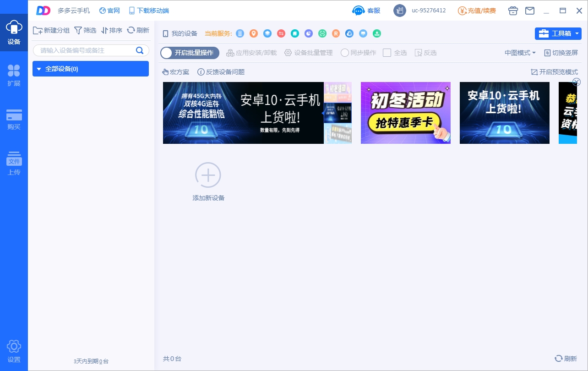Click the 官网 official website link
Image resolution: width=588 pixels, height=371 pixels.
coord(109,11)
